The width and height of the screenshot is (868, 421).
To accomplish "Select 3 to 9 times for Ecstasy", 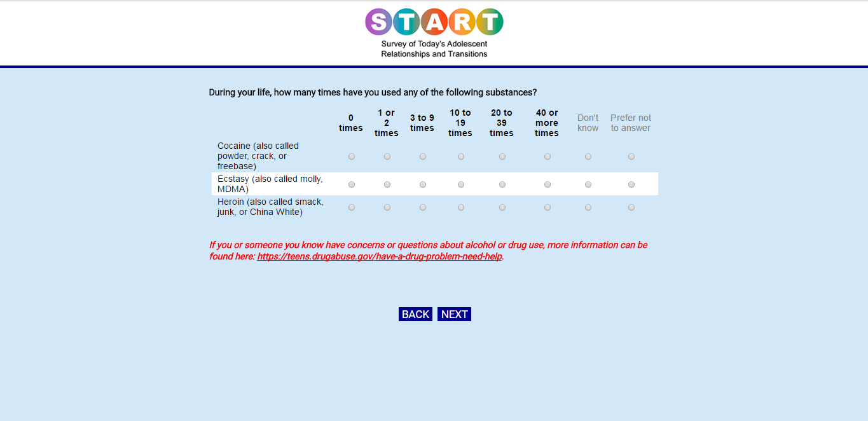I will [x=423, y=184].
